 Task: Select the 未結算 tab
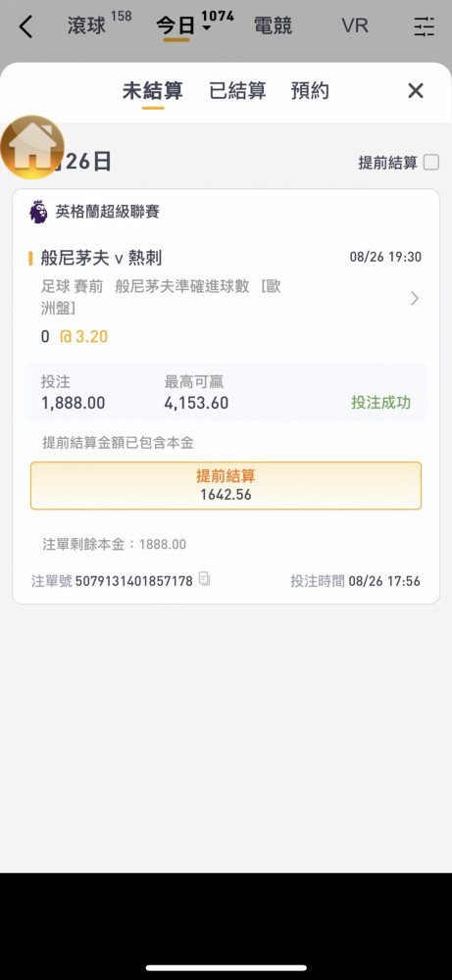coord(153,91)
